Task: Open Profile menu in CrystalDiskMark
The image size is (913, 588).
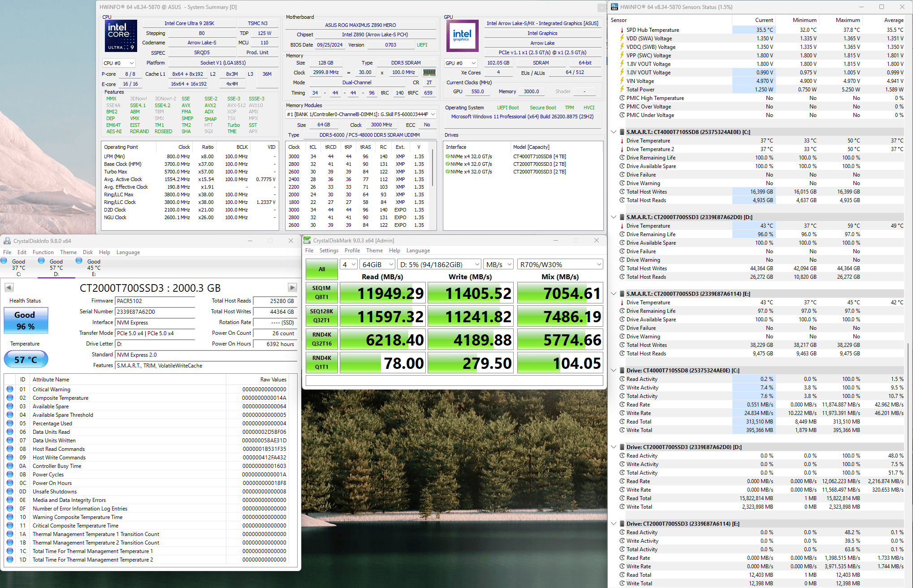Action: coord(352,251)
